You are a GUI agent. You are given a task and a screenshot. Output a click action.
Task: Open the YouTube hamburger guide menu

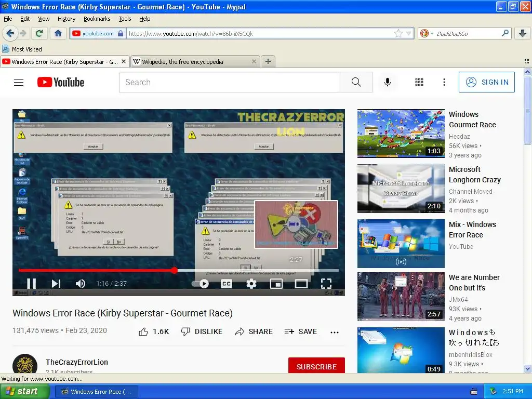coord(19,82)
